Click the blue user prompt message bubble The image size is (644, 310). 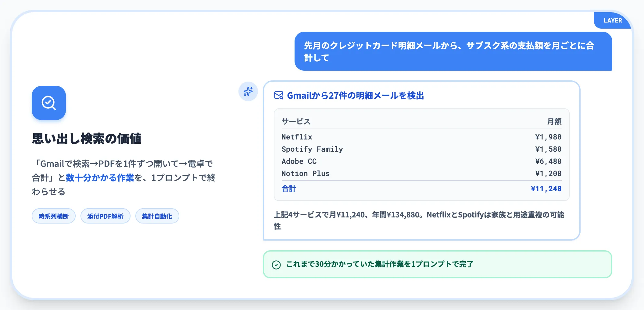(x=453, y=51)
